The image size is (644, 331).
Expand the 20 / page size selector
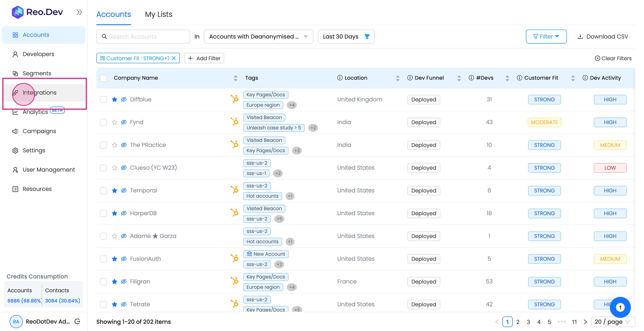point(613,322)
